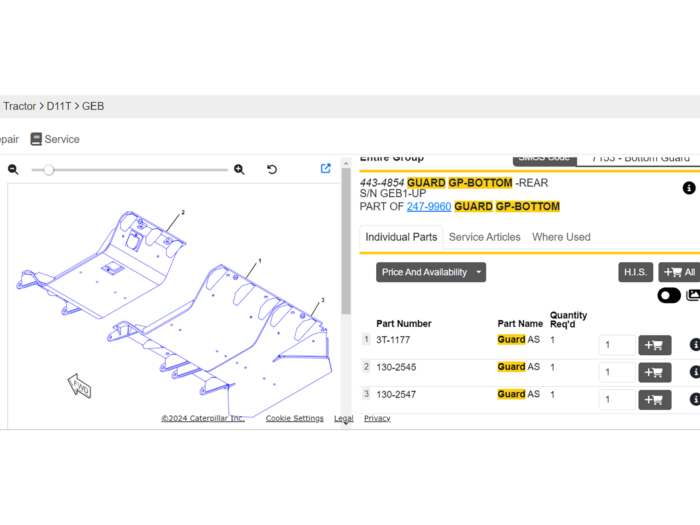
Task: Open diagram in new window
Action: pyautogui.click(x=325, y=168)
